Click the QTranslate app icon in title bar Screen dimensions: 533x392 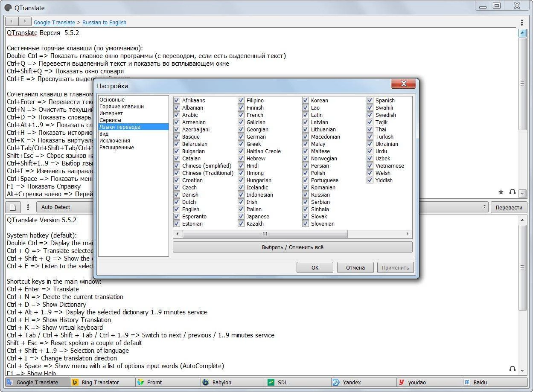8,8
